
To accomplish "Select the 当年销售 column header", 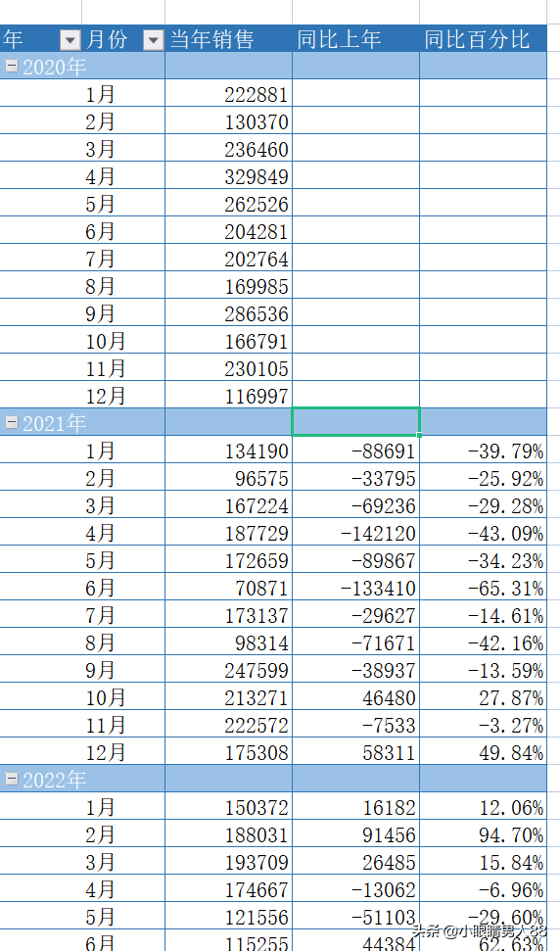I will click(x=228, y=39).
